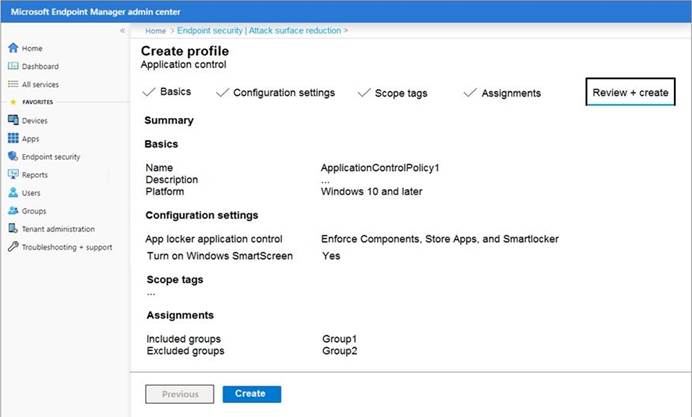The width and height of the screenshot is (692, 417).
Task: Open the Home breadcrumb link
Action: 155,31
